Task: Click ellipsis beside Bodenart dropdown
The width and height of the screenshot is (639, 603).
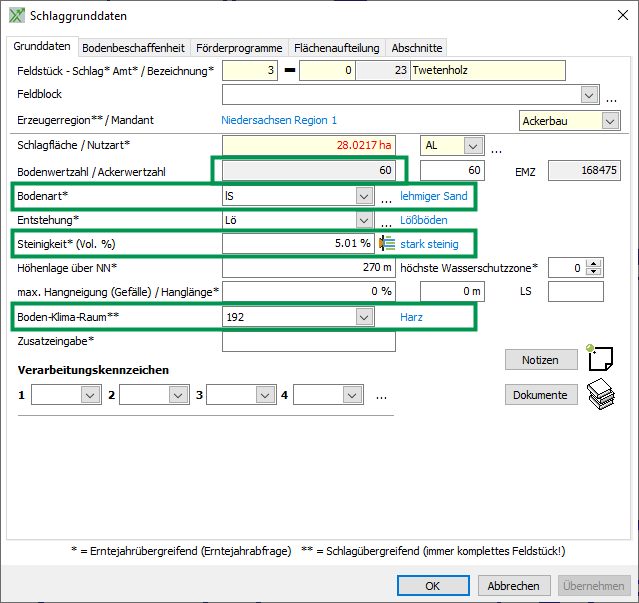Action: [x=385, y=197]
